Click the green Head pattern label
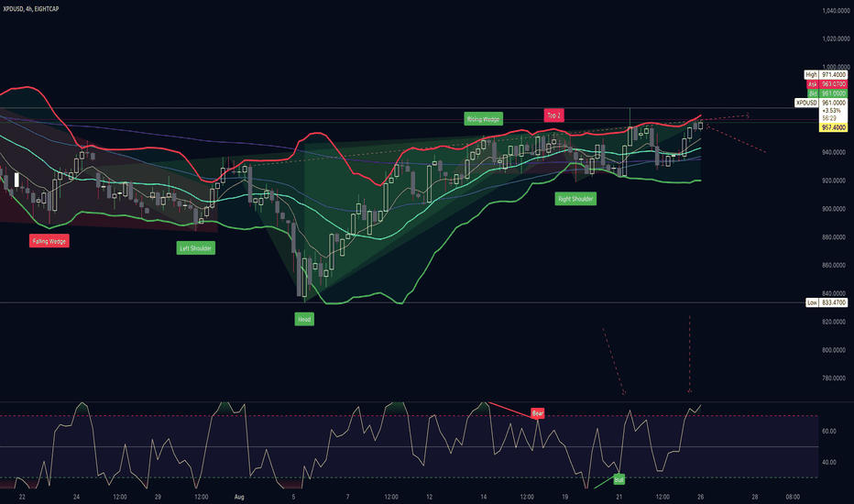Viewport: 854px width, 504px height. 304,319
